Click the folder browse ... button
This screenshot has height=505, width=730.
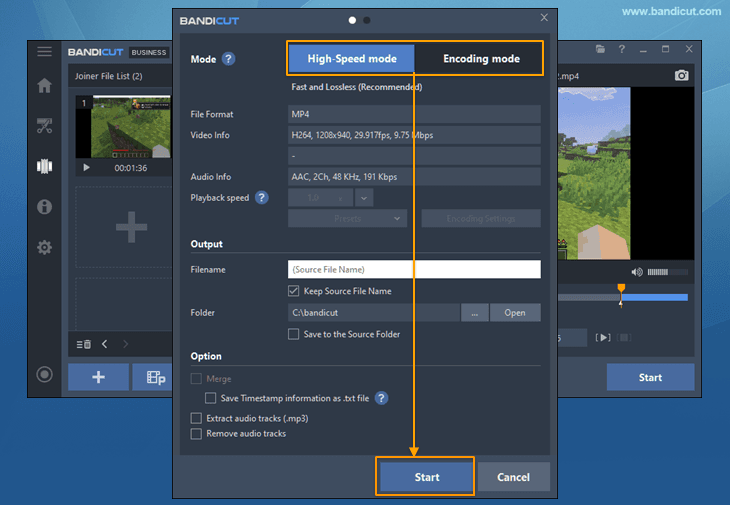click(x=474, y=313)
